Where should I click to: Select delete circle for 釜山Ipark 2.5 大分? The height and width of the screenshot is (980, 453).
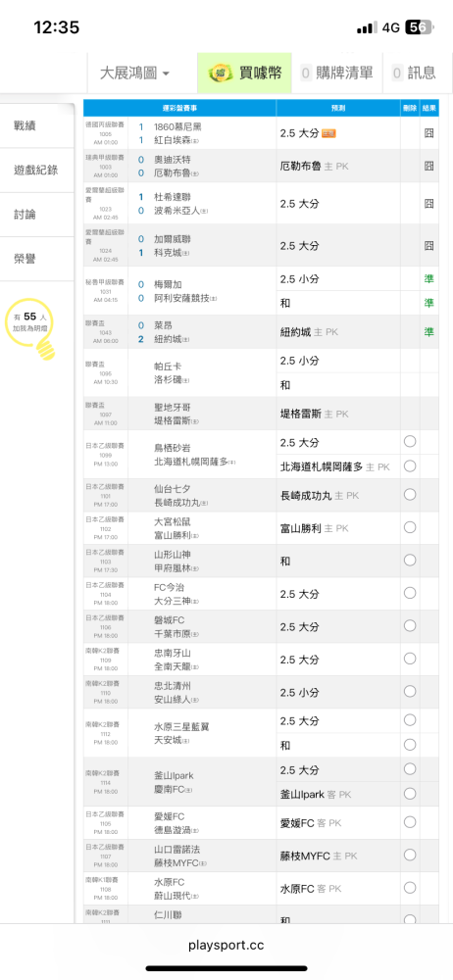410,769
